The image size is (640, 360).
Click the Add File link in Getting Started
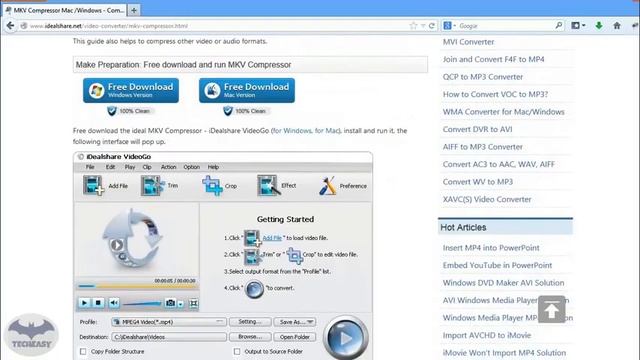click(272, 238)
